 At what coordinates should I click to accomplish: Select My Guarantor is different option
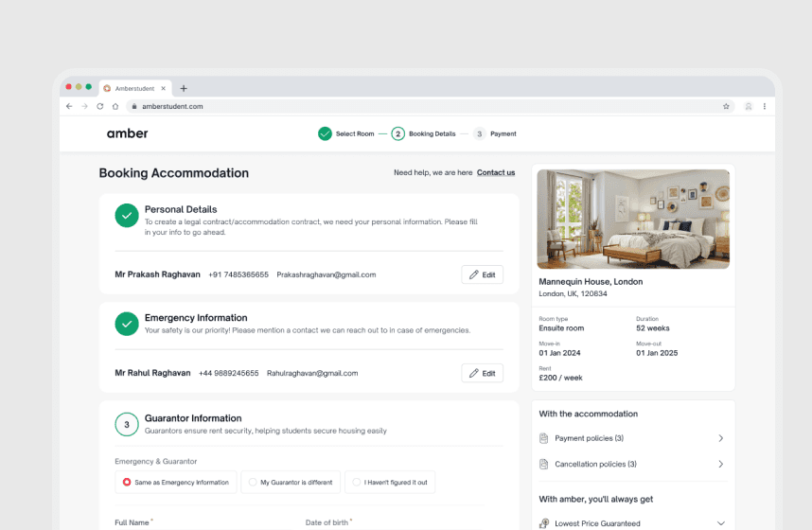291,483
